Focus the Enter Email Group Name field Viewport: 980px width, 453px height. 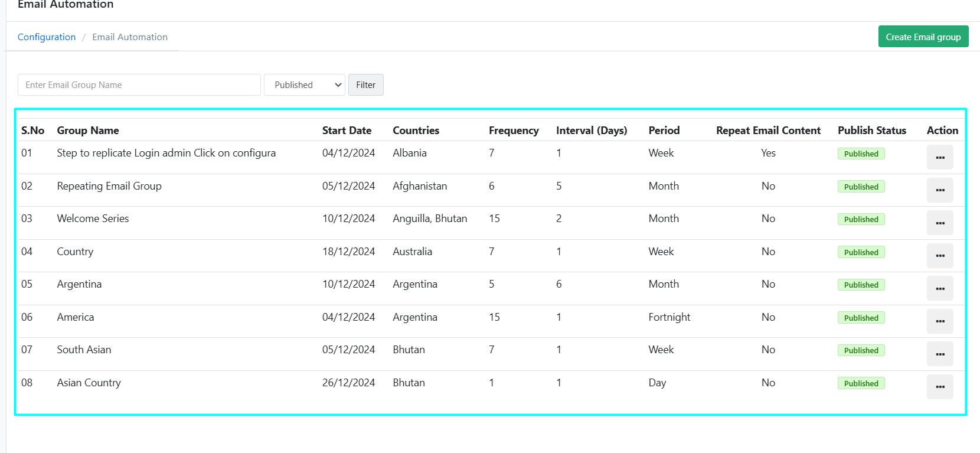pyautogui.click(x=139, y=85)
